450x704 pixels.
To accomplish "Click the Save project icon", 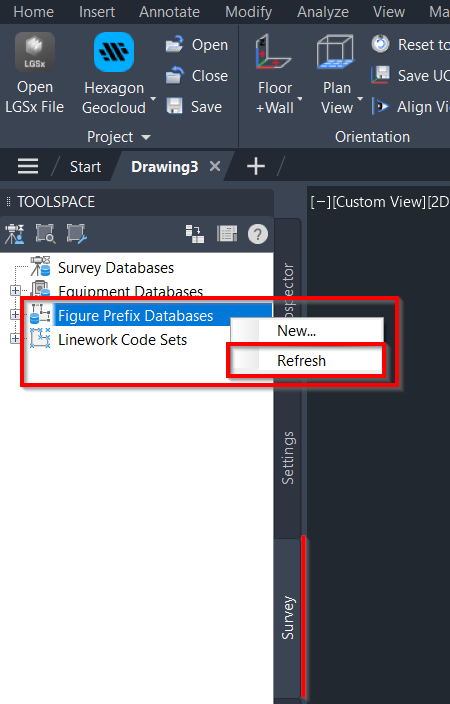I will pos(174,106).
